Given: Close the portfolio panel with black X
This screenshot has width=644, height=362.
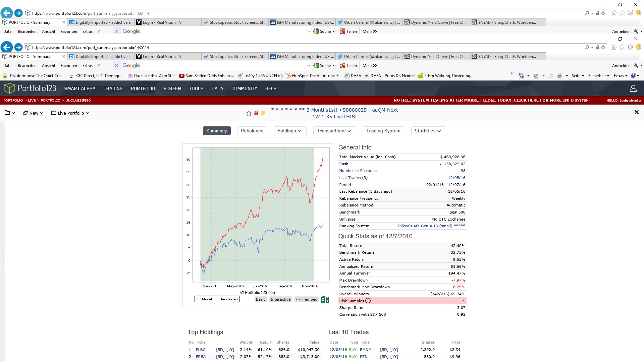Looking at the screenshot, I should [x=636, y=112].
